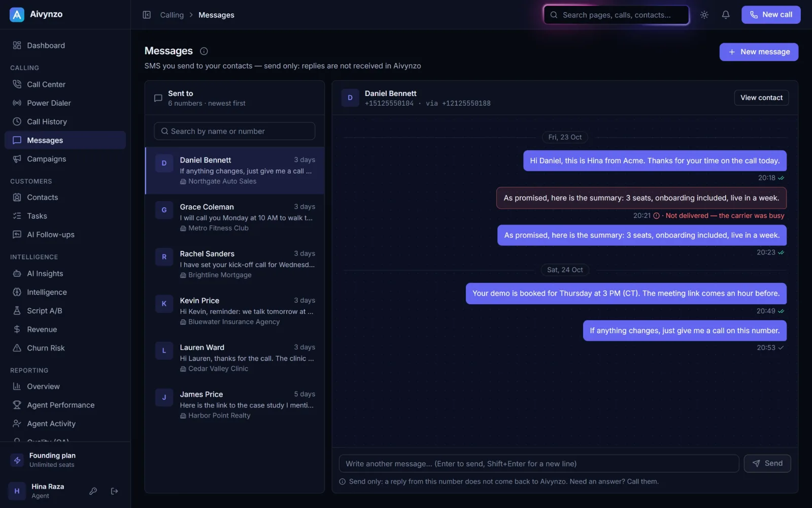Click the Send button
Screen dimensions: 812x508
(767, 463)
